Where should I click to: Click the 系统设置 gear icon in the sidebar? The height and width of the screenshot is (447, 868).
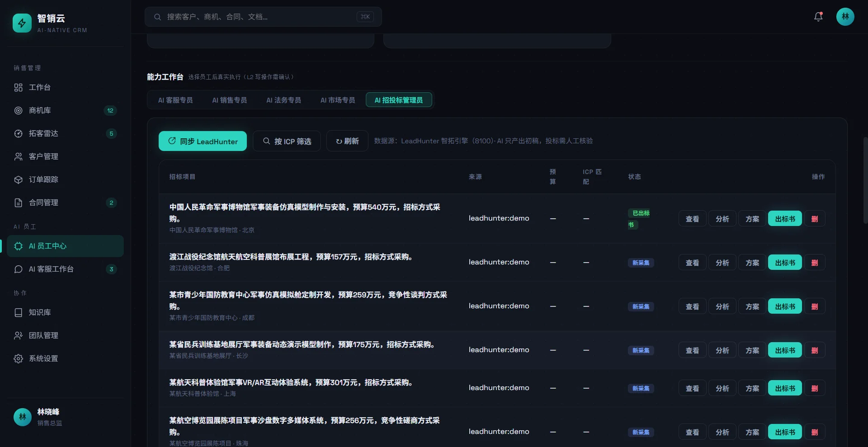click(19, 358)
